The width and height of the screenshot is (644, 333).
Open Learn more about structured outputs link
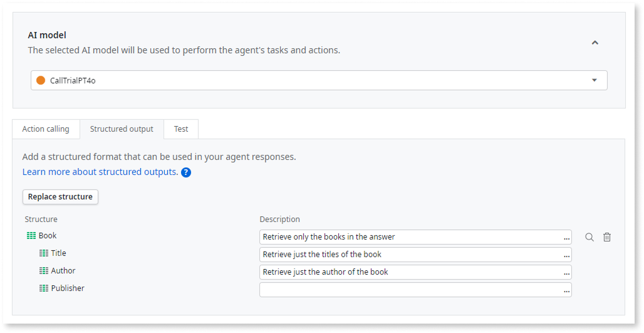tap(100, 172)
